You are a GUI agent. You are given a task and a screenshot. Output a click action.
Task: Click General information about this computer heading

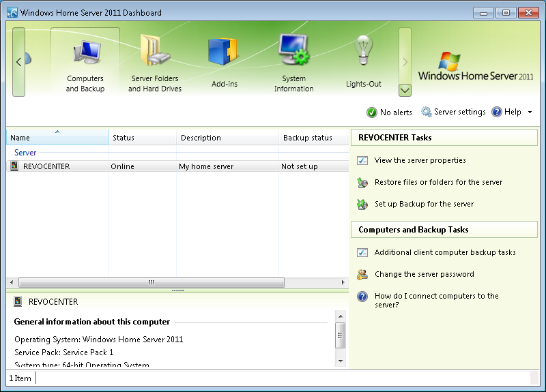[92, 322]
